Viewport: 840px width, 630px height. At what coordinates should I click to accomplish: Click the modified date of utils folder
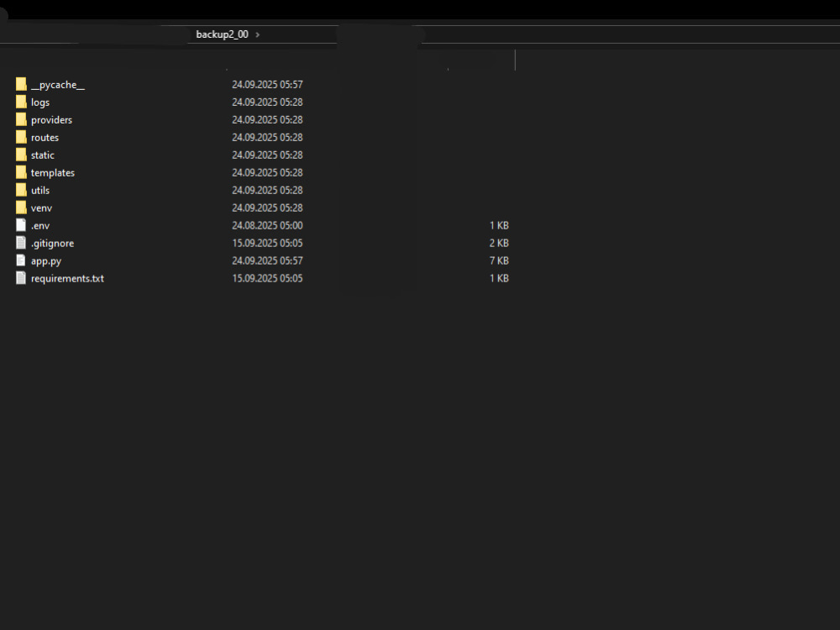click(x=267, y=191)
